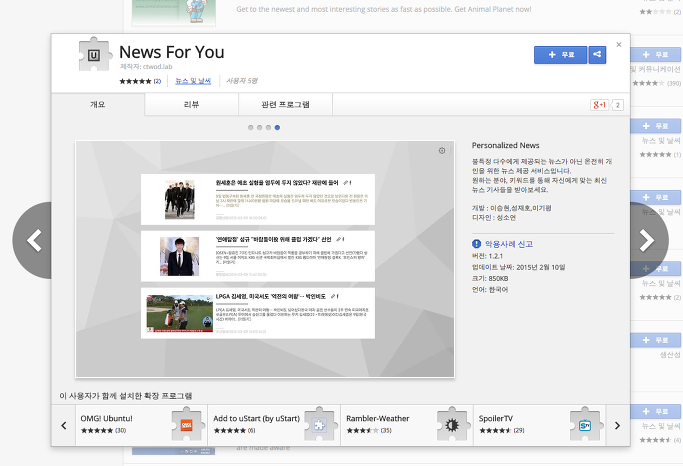This screenshot has height=466, width=683.
Task: Click background 무료 button beside (390) rating
Action: 656,55
